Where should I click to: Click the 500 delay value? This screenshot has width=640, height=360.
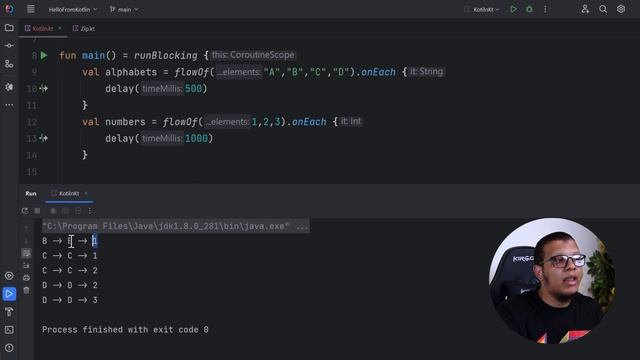tap(193, 89)
